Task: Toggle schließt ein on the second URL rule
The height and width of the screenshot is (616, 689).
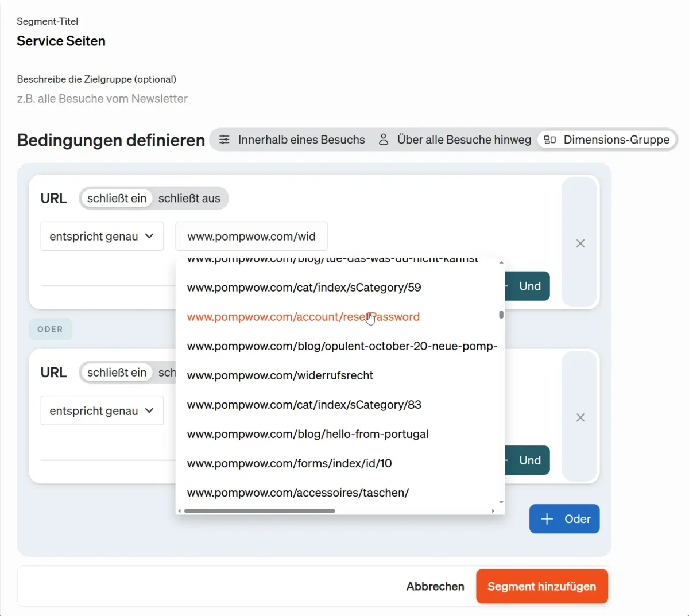Action: pyautogui.click(x=117, y=372)
